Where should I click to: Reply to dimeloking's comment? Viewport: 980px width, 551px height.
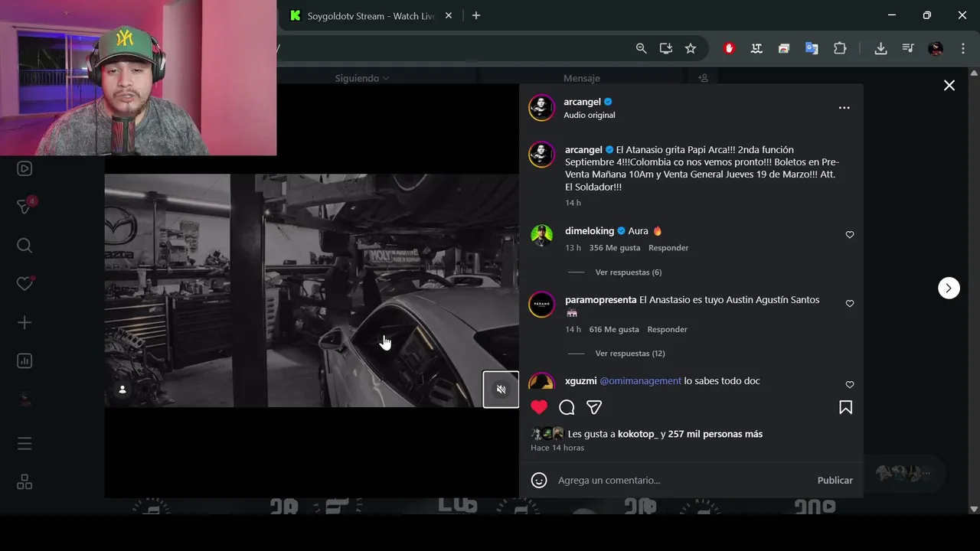click(668, 248)
